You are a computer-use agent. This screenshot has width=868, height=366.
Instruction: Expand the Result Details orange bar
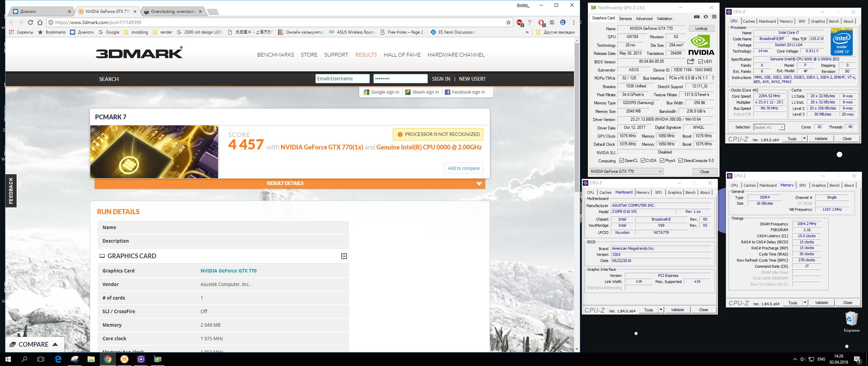tap(290, 183)
